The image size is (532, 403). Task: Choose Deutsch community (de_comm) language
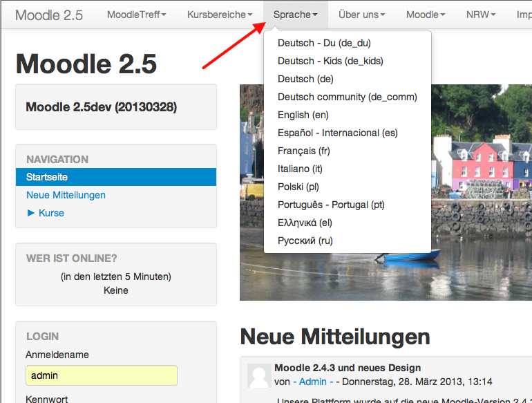pos(348,97)
